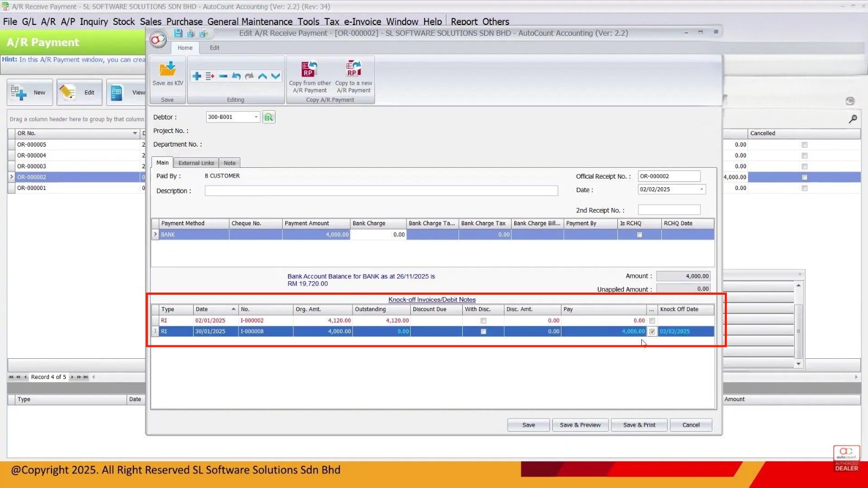Sort by Date column in knock-off grid

tap(215, 309)
